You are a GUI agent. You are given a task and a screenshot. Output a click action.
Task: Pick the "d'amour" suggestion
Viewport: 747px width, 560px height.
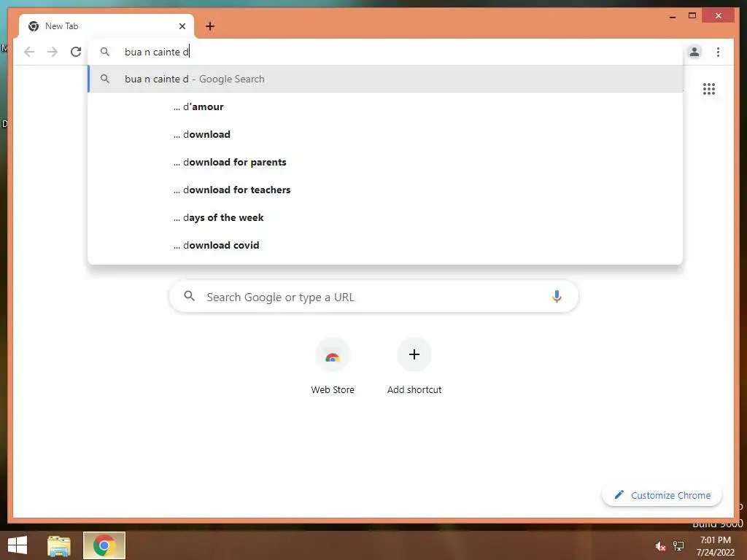[385, 106]
